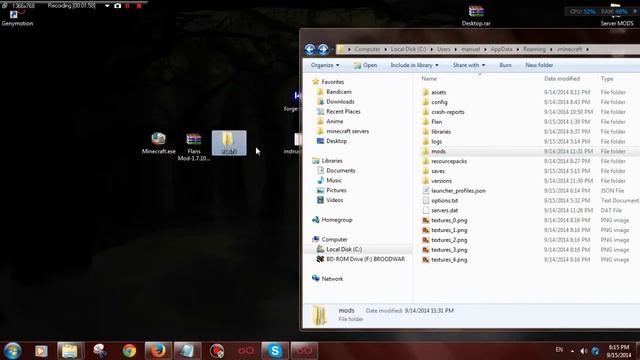Select the mods folder row

coord(530,151)
